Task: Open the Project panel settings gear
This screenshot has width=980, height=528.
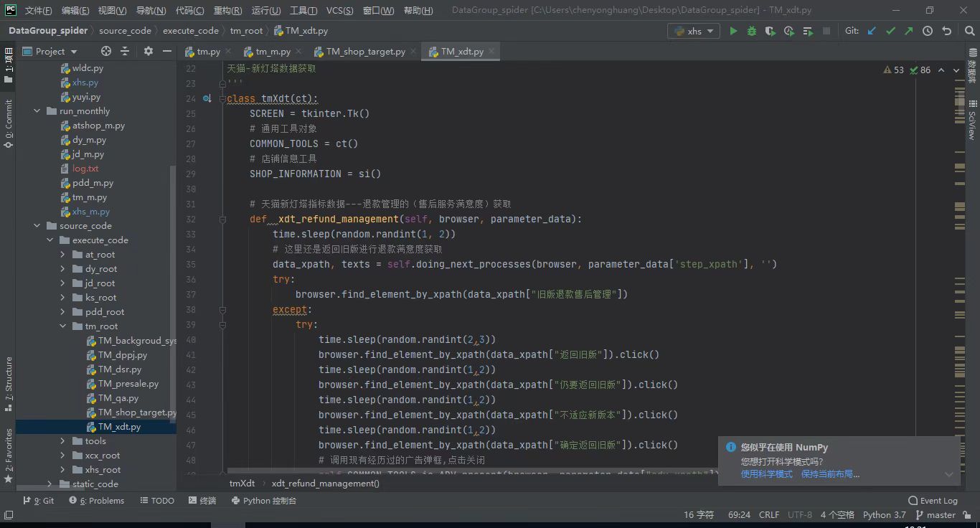Action: (x=149, y=51)
